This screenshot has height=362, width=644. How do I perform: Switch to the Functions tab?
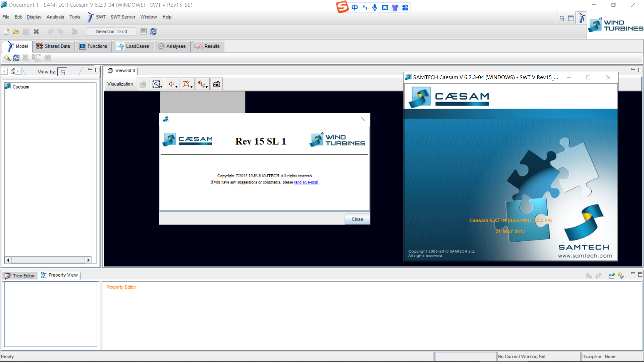coord(94,46)
